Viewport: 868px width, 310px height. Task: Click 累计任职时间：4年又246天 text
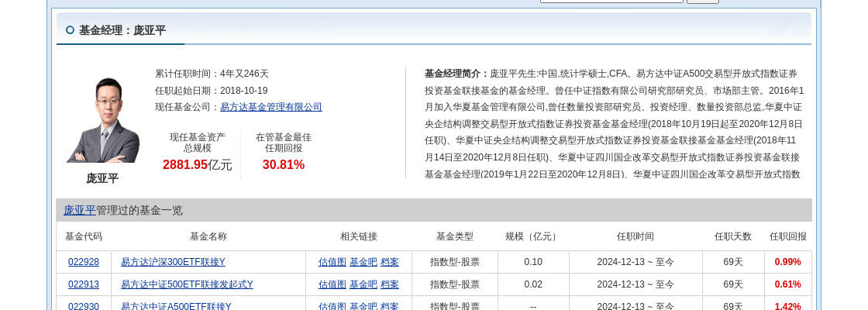point(212,74)
